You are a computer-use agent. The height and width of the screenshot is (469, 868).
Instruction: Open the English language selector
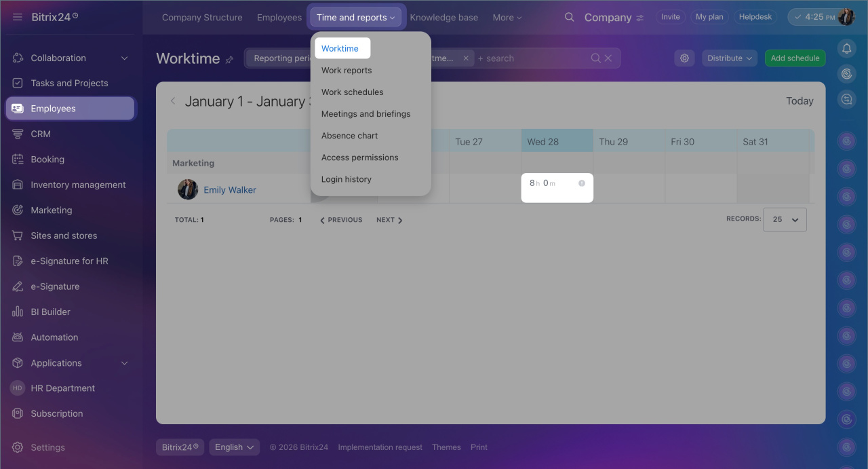click(234, 447)
